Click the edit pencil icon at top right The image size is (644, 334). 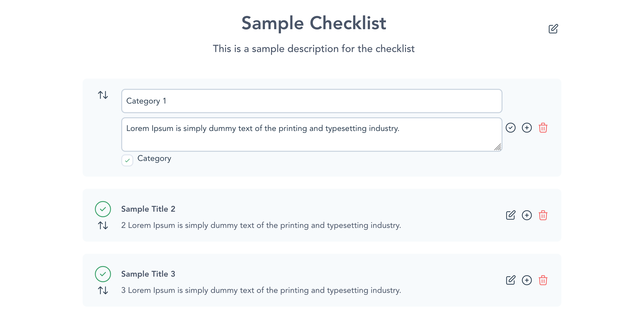click(x=553, y=29)
